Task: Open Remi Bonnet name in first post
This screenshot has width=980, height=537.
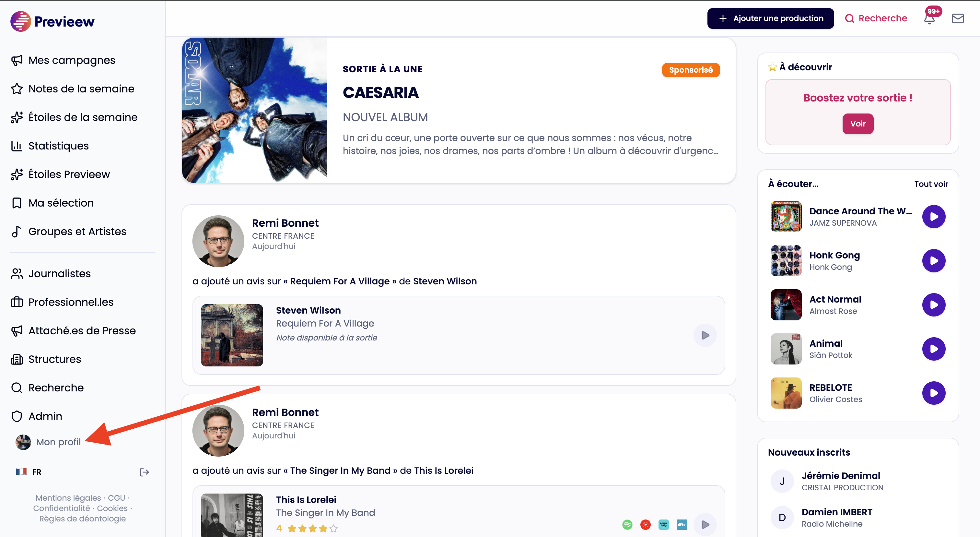Action: click(x=285, y=223)
